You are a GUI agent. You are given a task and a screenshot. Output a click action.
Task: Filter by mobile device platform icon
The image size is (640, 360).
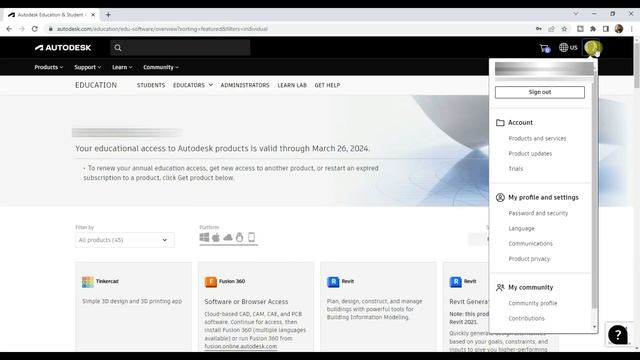(x=251, y=237)
